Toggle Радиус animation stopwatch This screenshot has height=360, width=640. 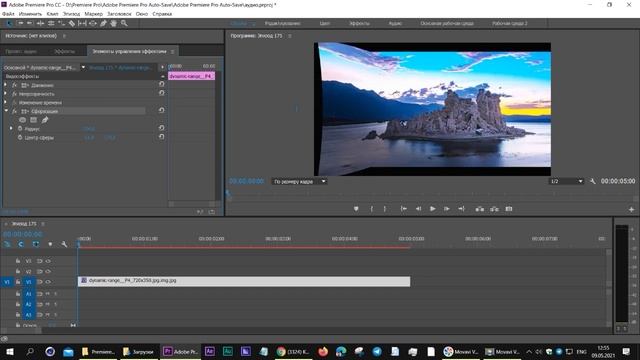[20, 128]
